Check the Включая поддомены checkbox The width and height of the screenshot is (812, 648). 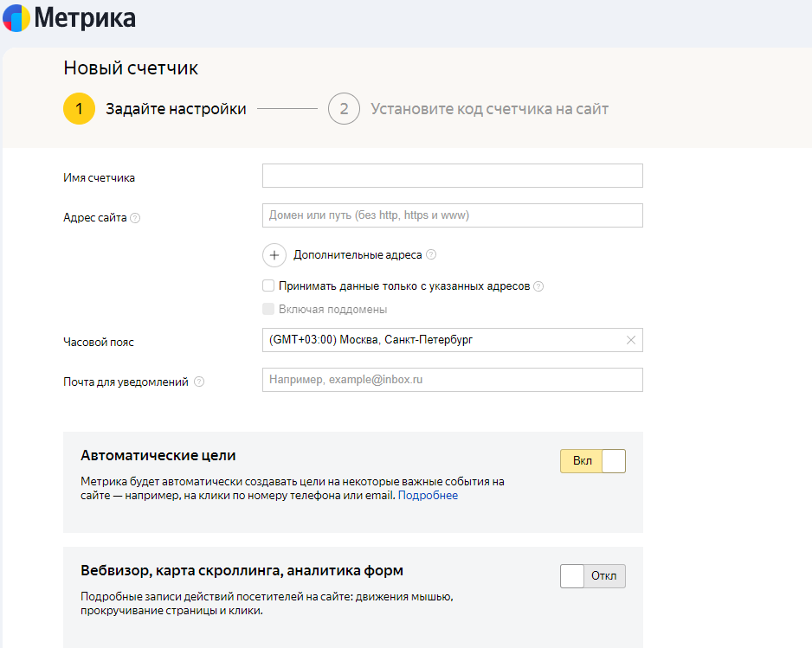pyautogui.click(x=268, y=309)
